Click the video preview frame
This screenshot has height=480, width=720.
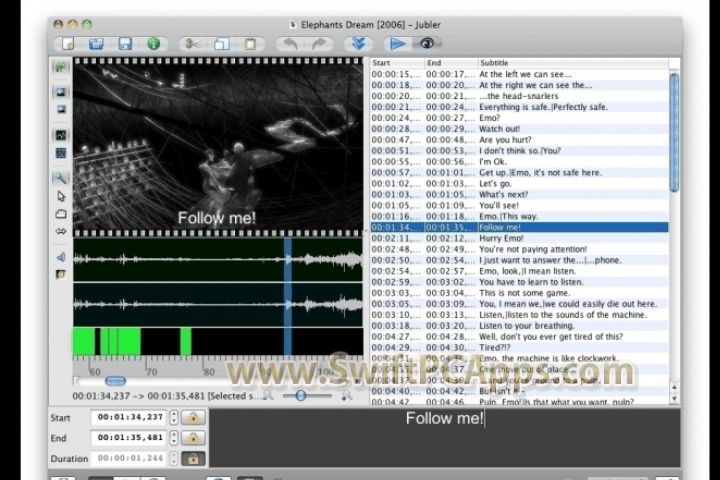point(218,147)
